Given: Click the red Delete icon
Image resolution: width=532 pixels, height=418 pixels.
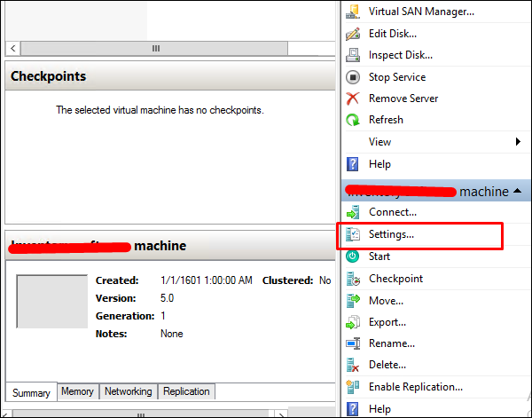Looking at the screenshot, I should click(353, 365).
